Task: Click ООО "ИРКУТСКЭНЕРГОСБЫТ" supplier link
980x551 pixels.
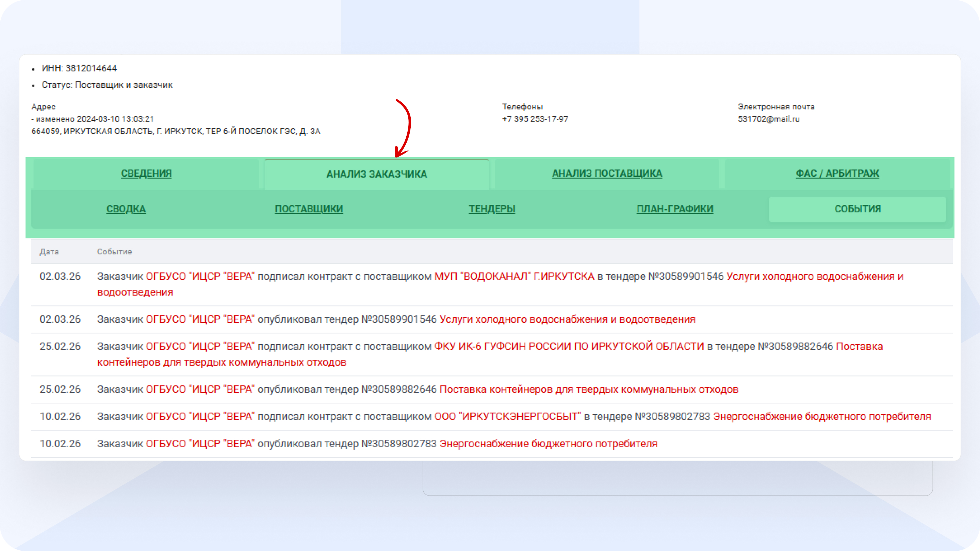Action: [x=507, y=416]
